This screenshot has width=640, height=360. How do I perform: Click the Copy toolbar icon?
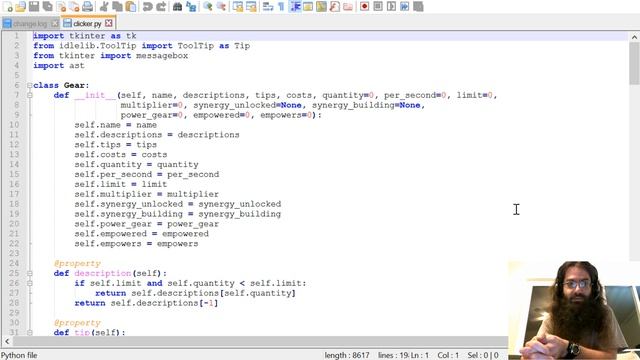[117, 6]
